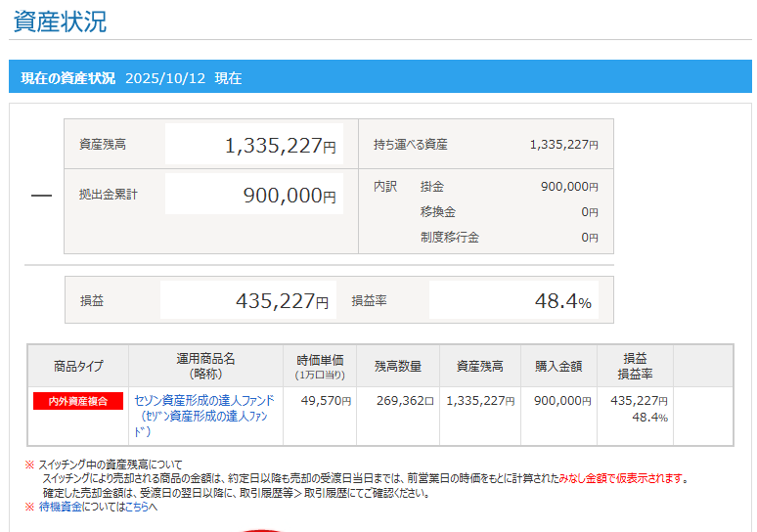Click the 資産状況 page title
757x532 pixels.
tap(61, 22)
